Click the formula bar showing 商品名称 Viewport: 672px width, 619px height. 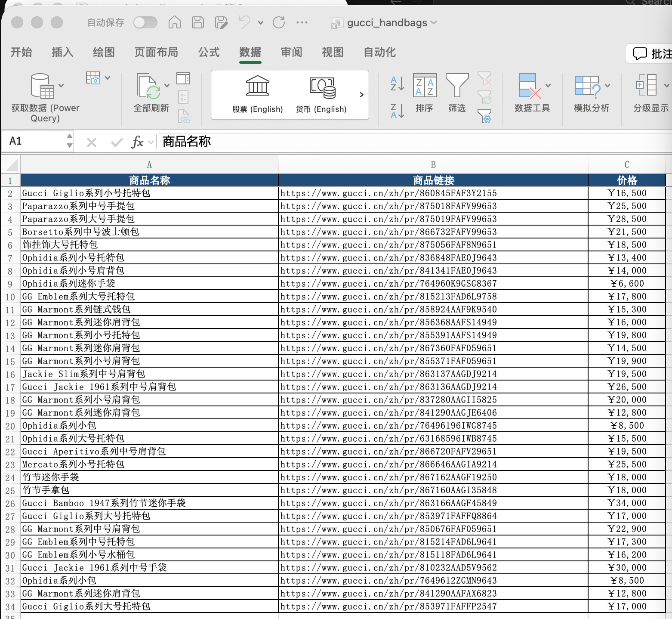click(x=414, y=142)
